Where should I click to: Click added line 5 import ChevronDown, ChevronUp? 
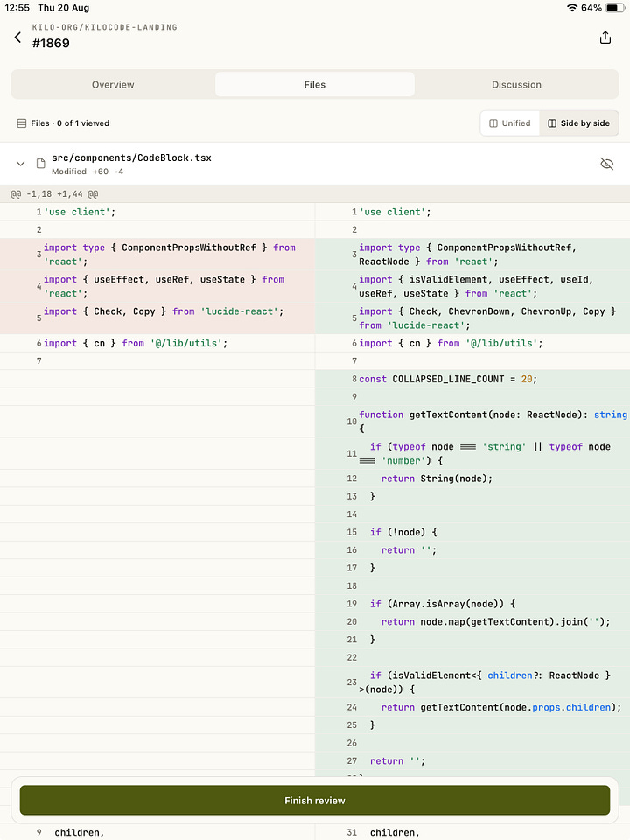point(472,318)
